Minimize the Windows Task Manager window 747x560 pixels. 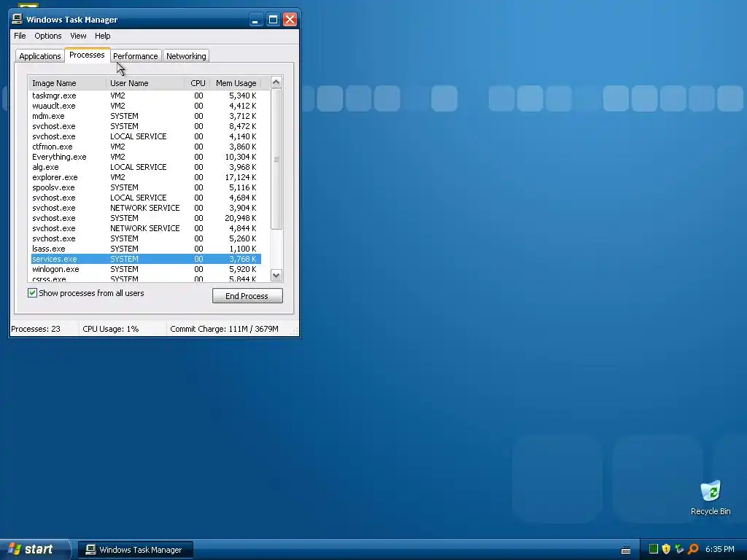point(256,20)
